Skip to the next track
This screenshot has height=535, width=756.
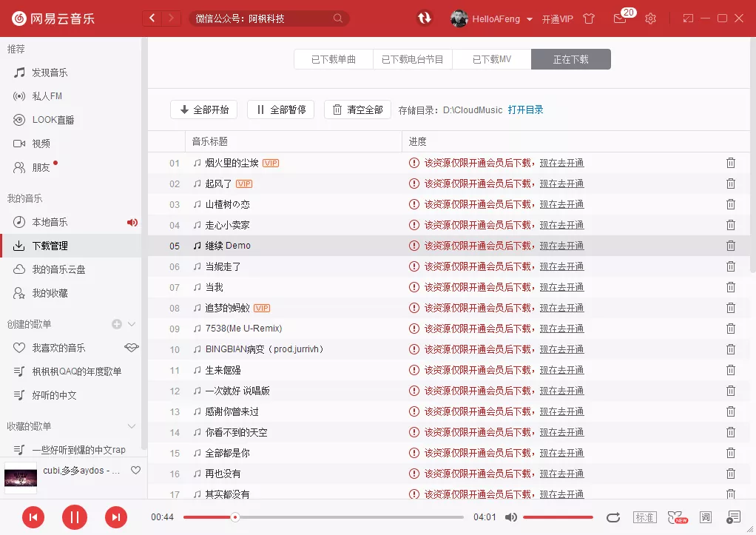pos(116,518)
